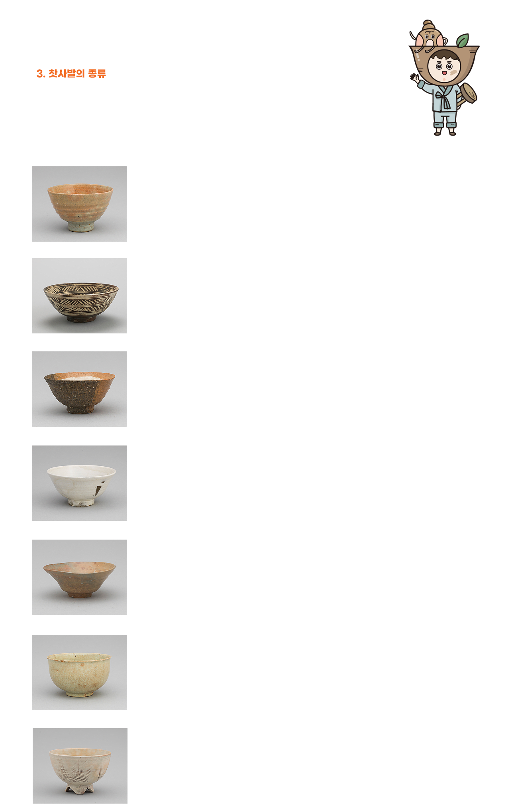Click the '3. 찻사발의 종류' heading
The width and height of the screenshot is (510, 812).
point(71,73)
